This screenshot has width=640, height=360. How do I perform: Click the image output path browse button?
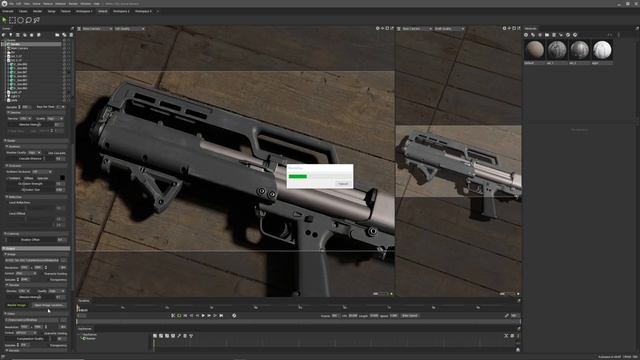tap(63, 260)
